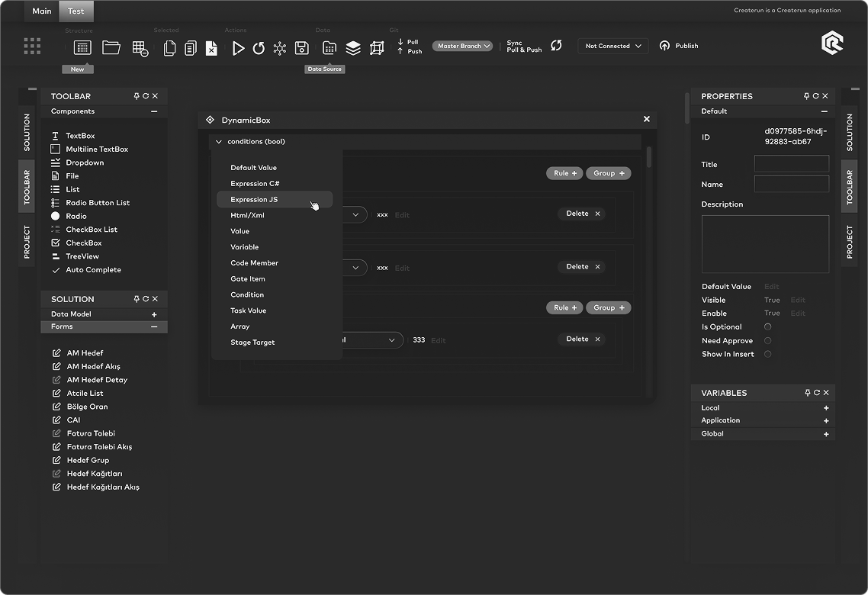Enable the Need Approve option
Viewport: 868px width, 595px height.
click(767, 341)
